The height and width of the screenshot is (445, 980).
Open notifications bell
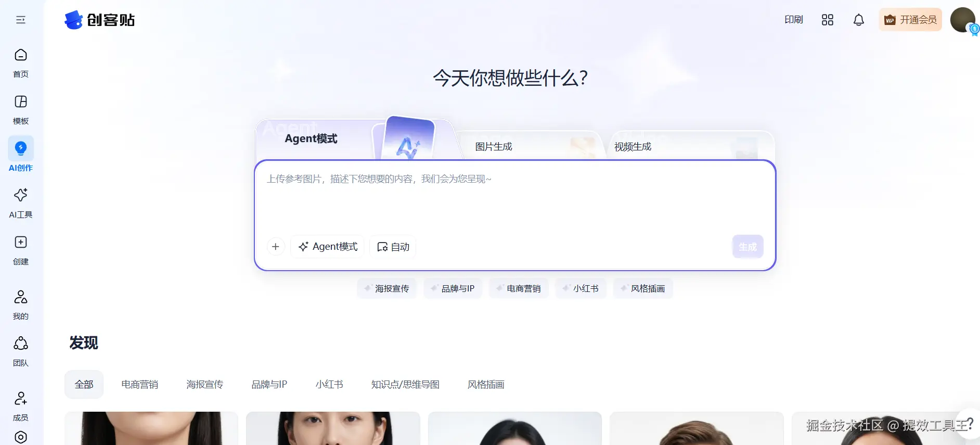[859, 20]
